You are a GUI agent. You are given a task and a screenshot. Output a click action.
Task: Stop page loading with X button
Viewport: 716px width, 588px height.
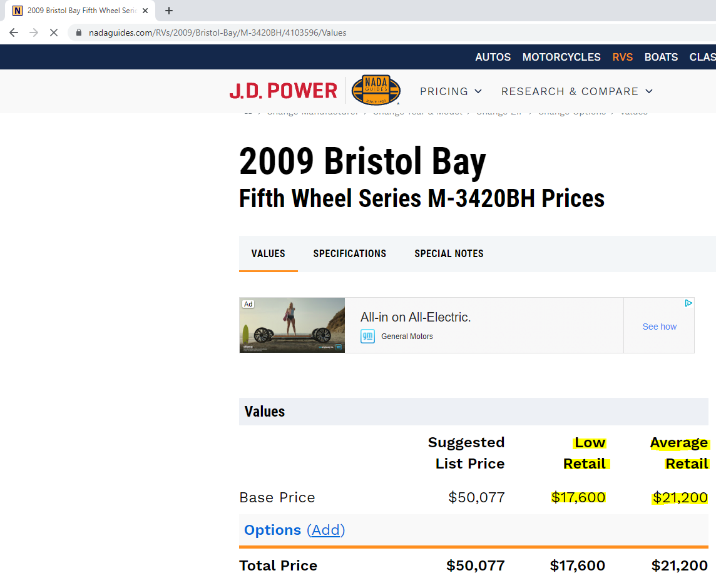(54, 33)
